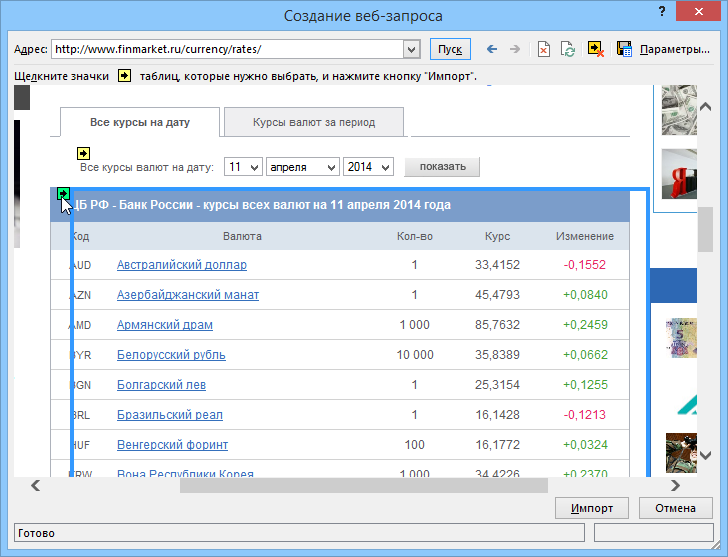Open Армянский драм link

click(x=164, y=324)
